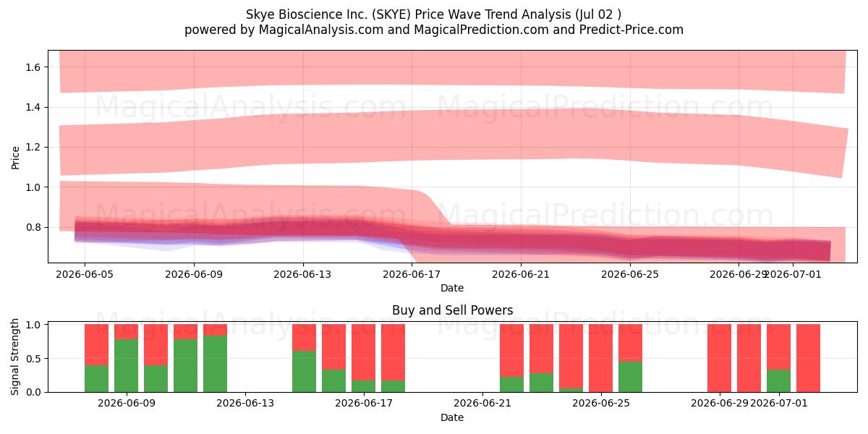Click the middle red band near 1.2
This screenshot has height=434, width=868.
tap(452, 137)
